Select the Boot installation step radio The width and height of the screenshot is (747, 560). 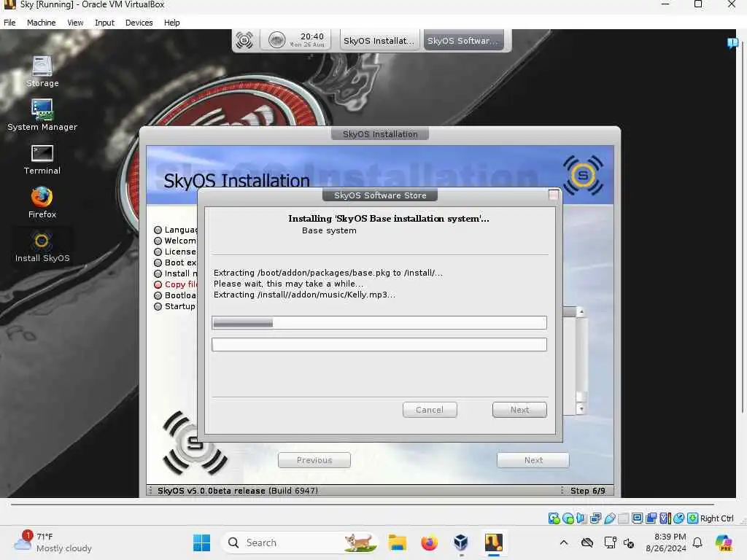point(158,262)
